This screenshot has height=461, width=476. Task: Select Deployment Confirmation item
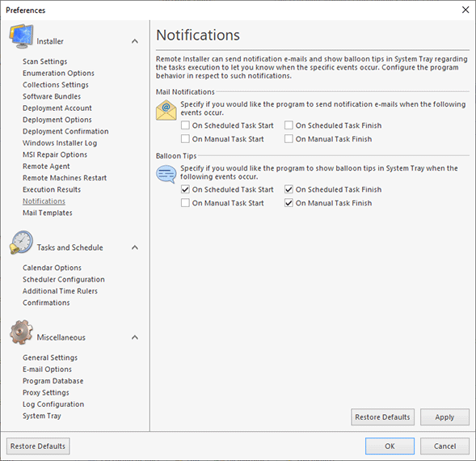click(65, 131)
